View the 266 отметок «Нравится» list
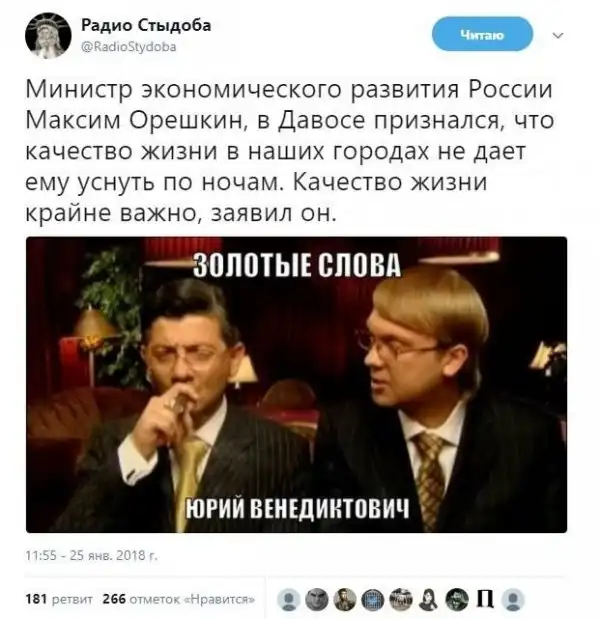600x619 pixels. point(178,599)
